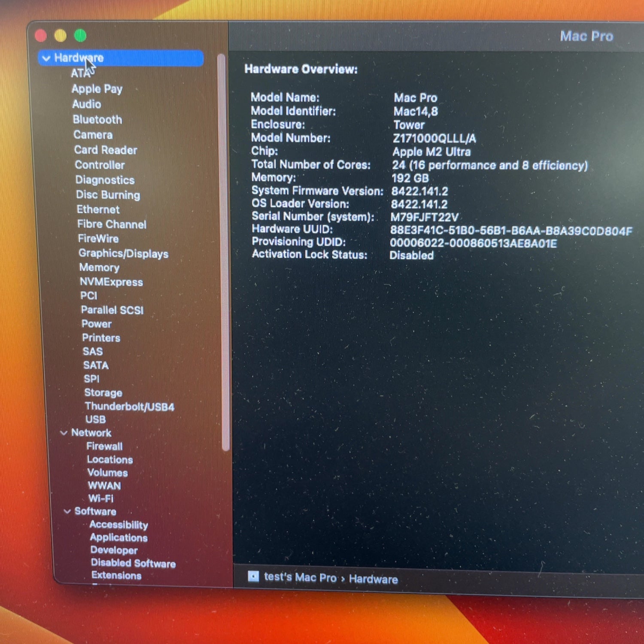This screenshot has width=644, height=644.
Task: Select Graphics/Displays in the sidebar
Action: pos(123,254)
